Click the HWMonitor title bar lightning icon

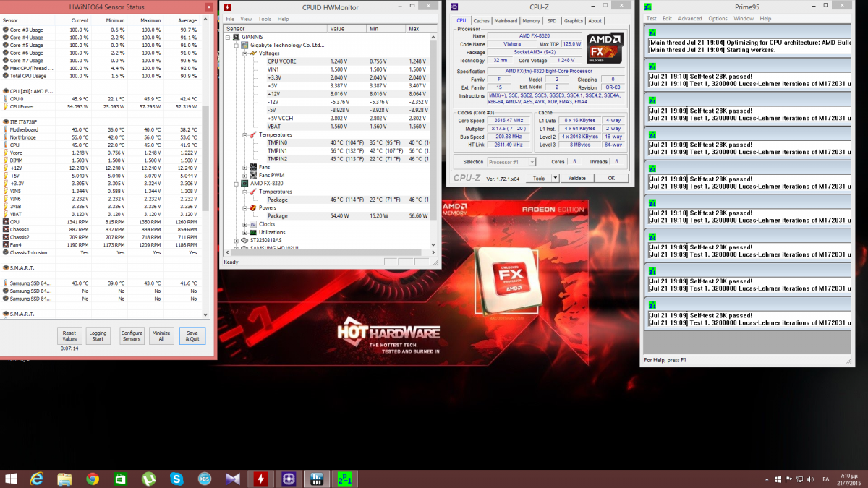tap(227, 7)
